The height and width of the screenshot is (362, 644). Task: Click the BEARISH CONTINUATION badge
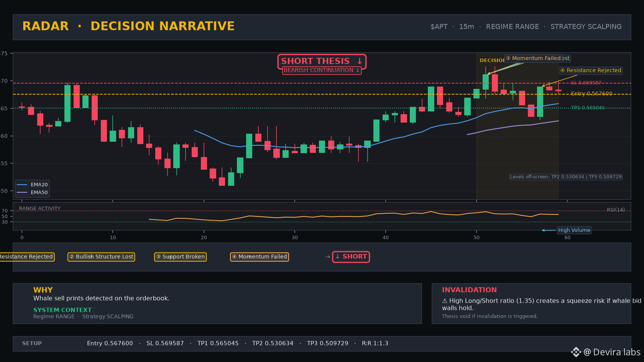point(322,70)
